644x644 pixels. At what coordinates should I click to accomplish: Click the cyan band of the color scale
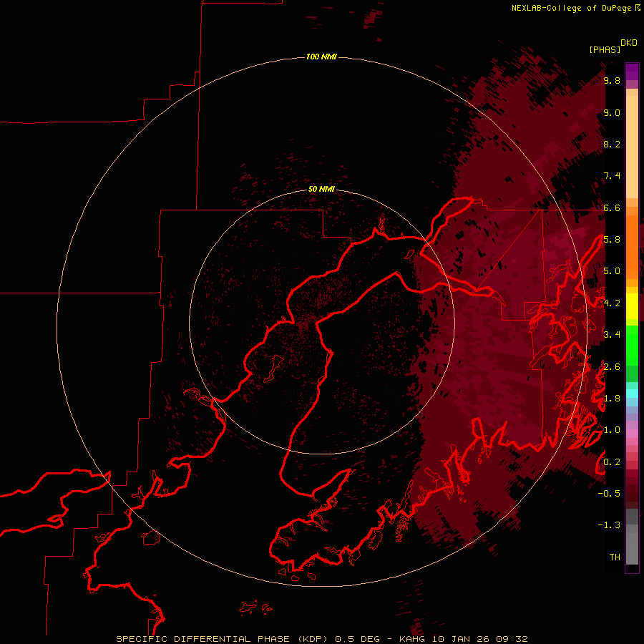pos(632,394)
